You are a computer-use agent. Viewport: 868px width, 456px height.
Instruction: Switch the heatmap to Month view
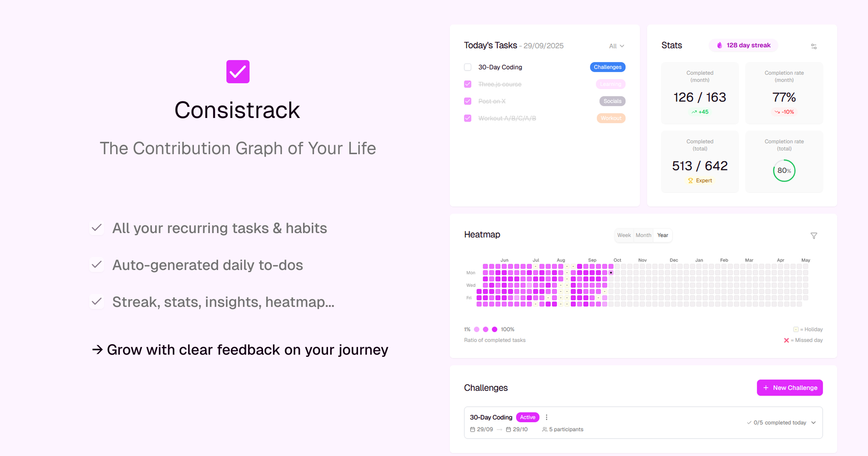pos(643,235)
